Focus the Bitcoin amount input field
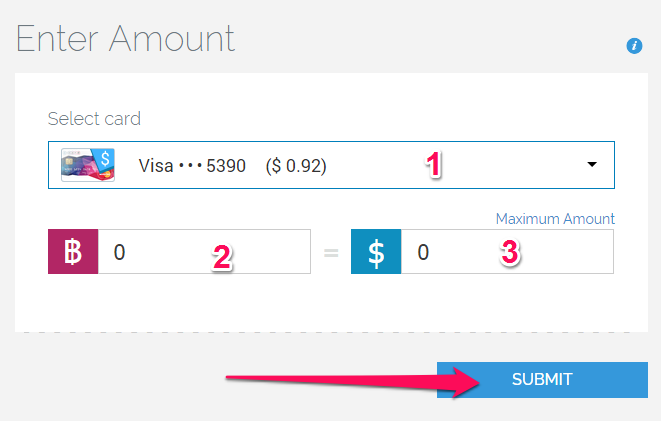Screen dimensions: 661x421 pyautogui.click(x=204, y=252)
